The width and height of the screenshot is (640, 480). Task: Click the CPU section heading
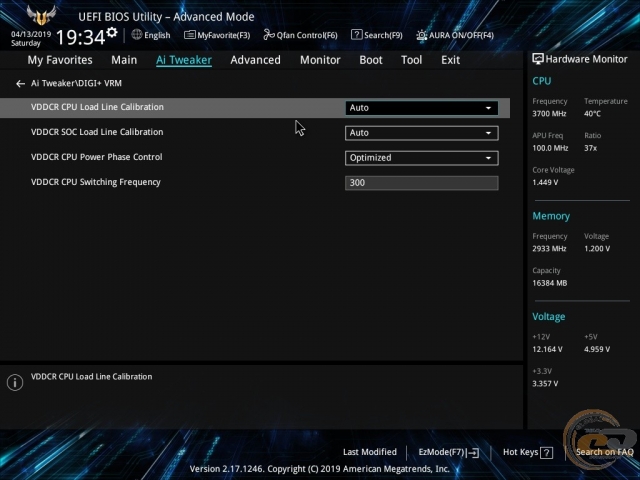click(542, 81)
